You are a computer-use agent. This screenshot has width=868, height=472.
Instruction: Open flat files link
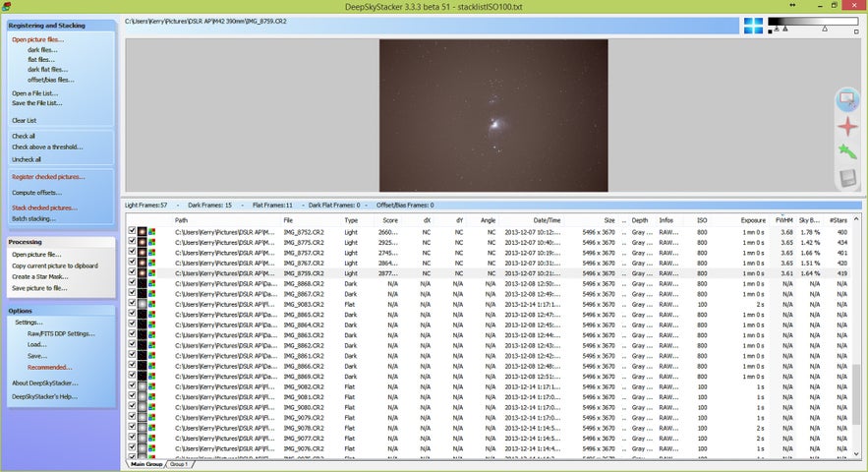(x=41, y=60)
